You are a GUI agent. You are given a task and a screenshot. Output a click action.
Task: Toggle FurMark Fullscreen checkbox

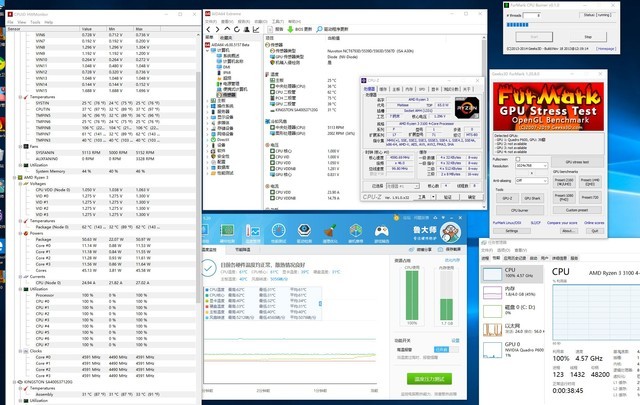click(518, 159)
